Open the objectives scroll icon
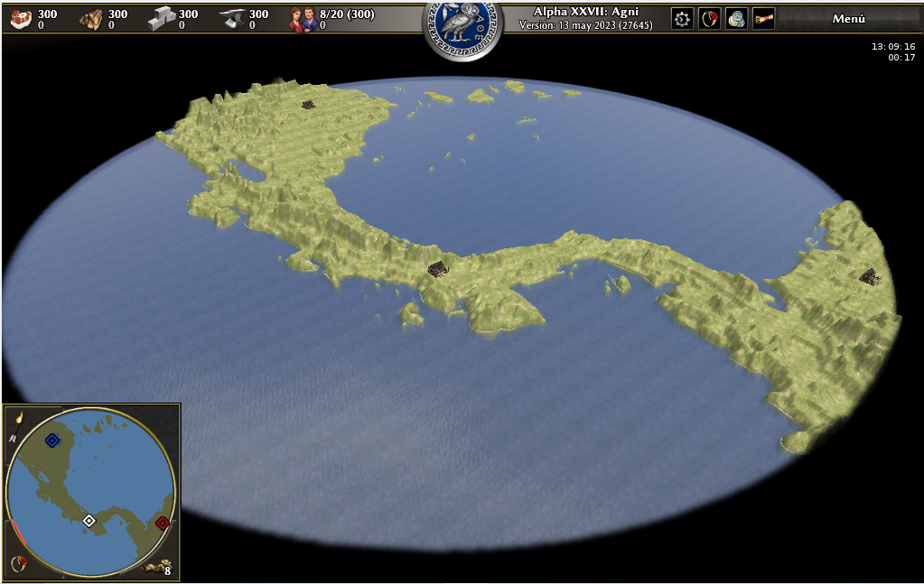 (763, 19)
